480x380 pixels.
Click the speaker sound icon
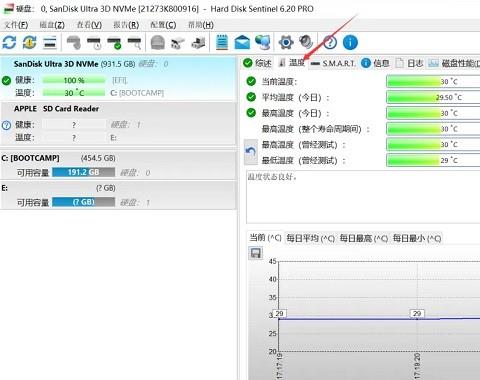pyautogui.click(x=306, y=42)
